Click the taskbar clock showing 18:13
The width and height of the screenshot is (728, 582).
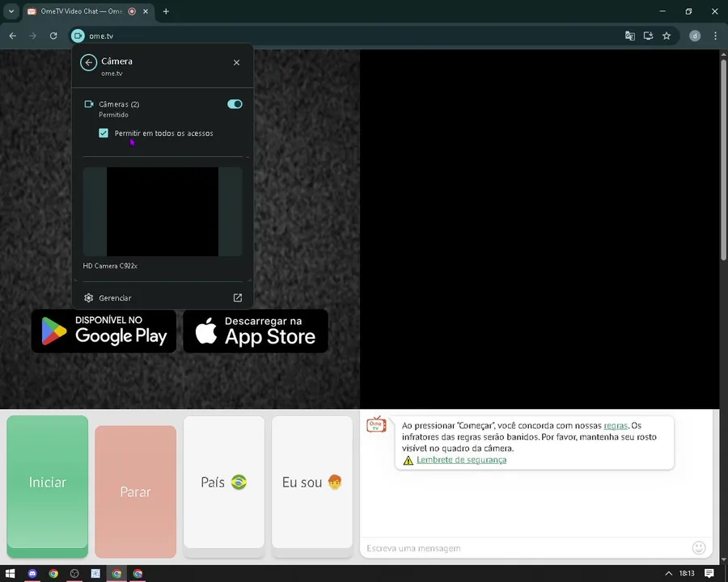(687, 574)
